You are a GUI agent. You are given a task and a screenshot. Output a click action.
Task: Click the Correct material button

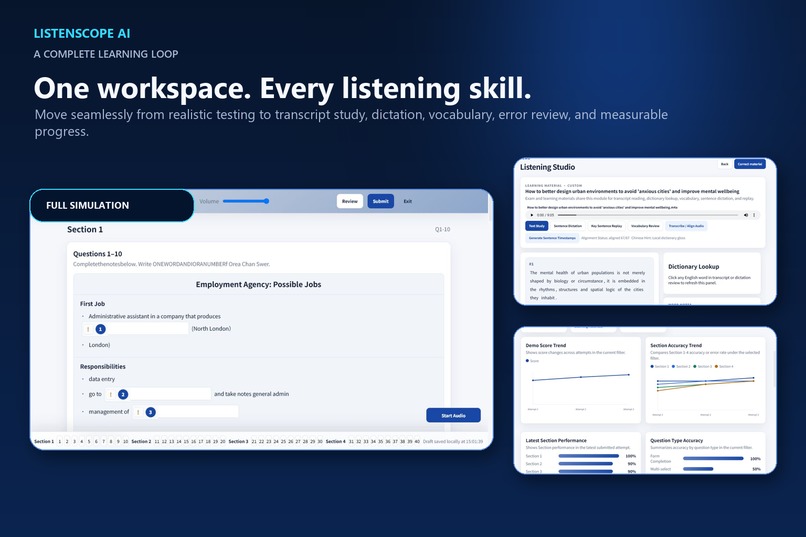tap(749, 164)
